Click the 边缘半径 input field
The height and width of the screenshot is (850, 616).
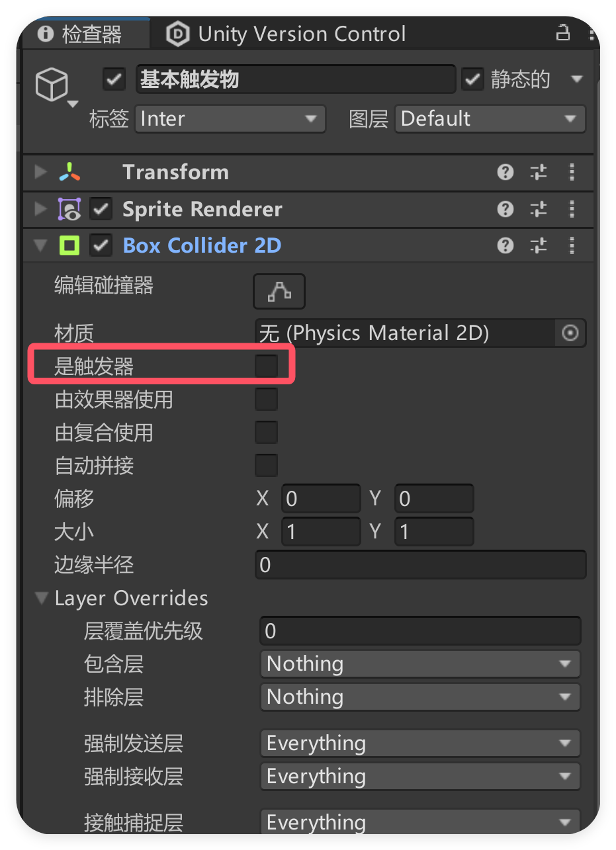tap(420, 566)
